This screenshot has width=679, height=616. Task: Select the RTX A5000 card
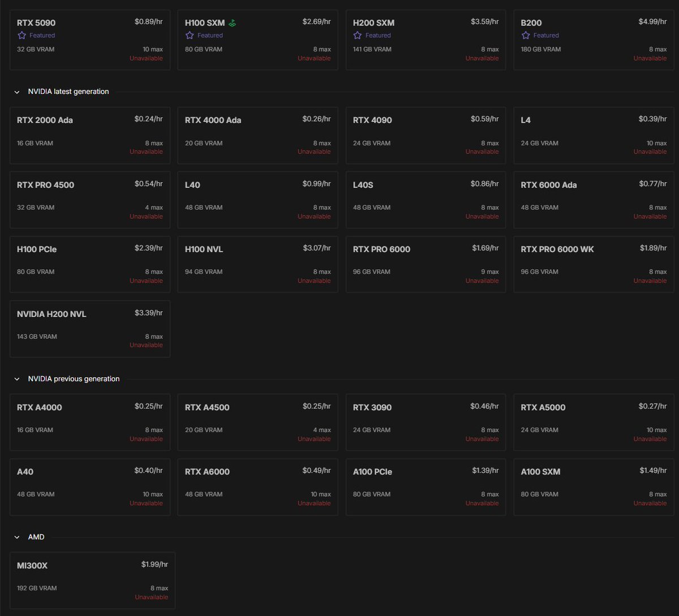click(x=594, y=423)
